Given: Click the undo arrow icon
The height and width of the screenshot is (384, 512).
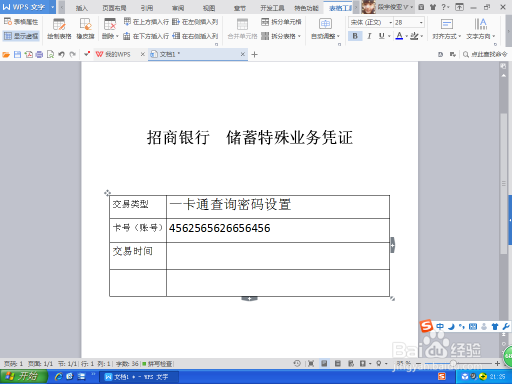Looking at the screenshot, I should [61, 54].
